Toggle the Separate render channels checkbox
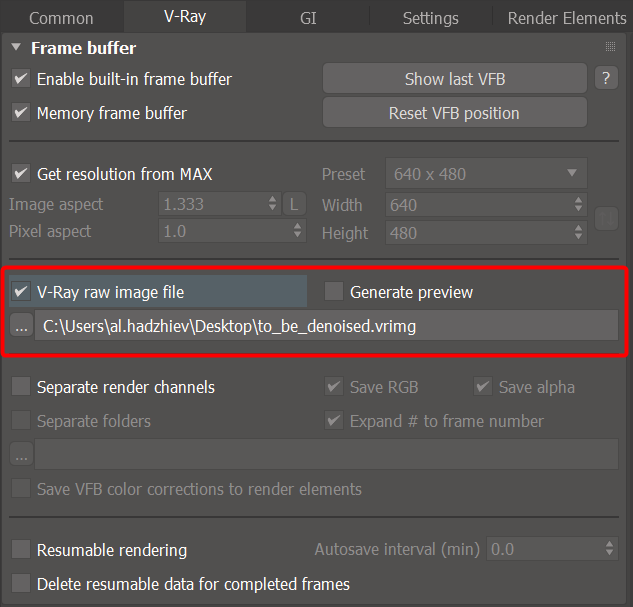This screenshot has width=633, height=607. point(21,387)
